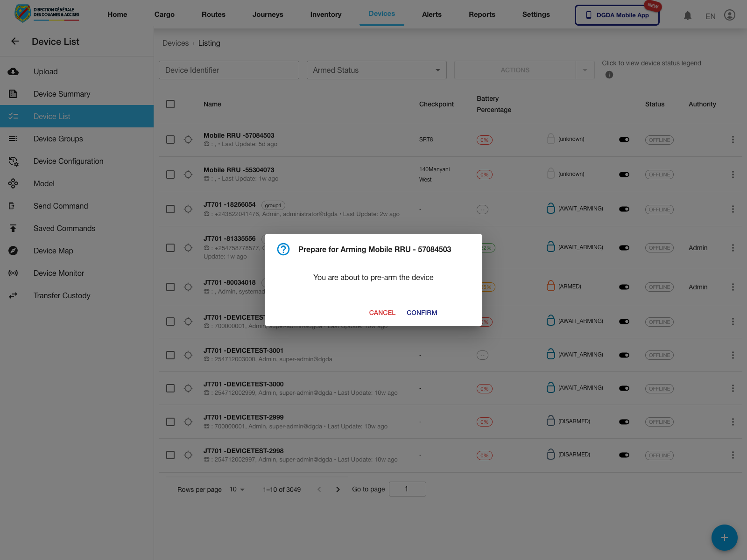Open the Inventory navigation tab
This screenshot has width=747, height=560.
pyautogui.click(x=325, y=14)
